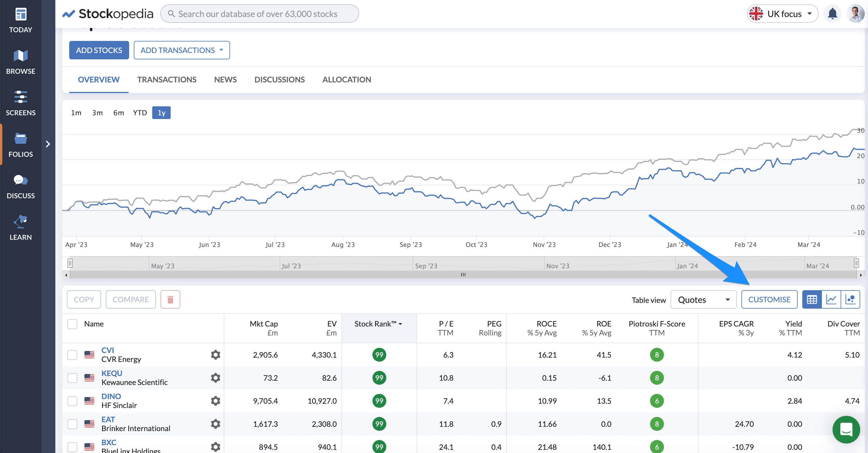868x453 pixels.
Task: Open the KEQU ticker link
Action: click(112, 373)
